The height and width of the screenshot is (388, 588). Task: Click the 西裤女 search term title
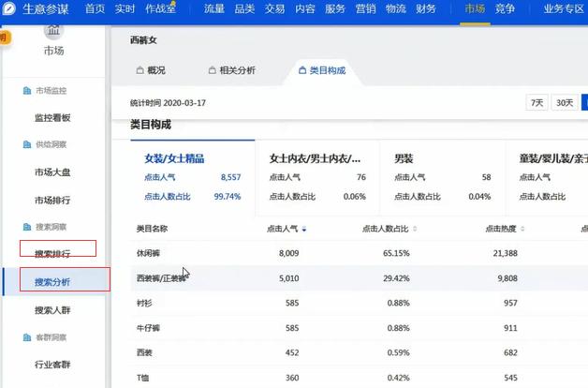[x=143, y=40]
